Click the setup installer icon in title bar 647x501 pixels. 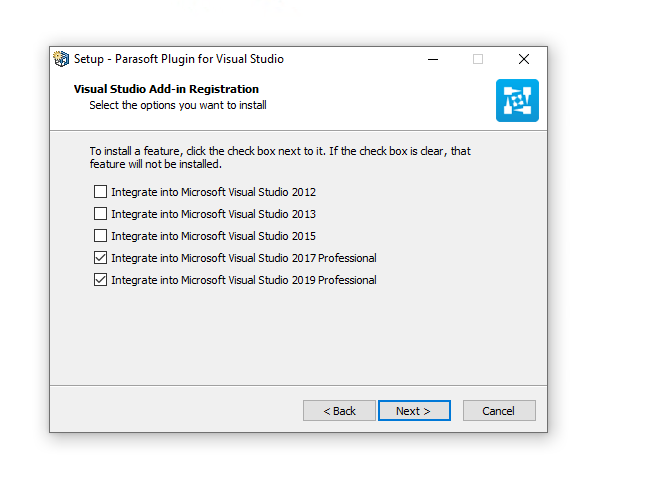(x=61, y=59)
